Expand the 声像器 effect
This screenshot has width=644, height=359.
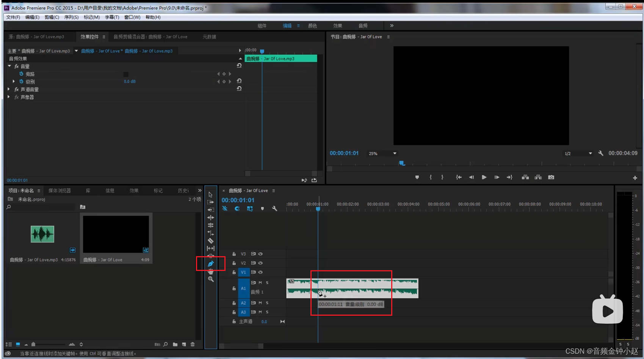tap(9, 97)
